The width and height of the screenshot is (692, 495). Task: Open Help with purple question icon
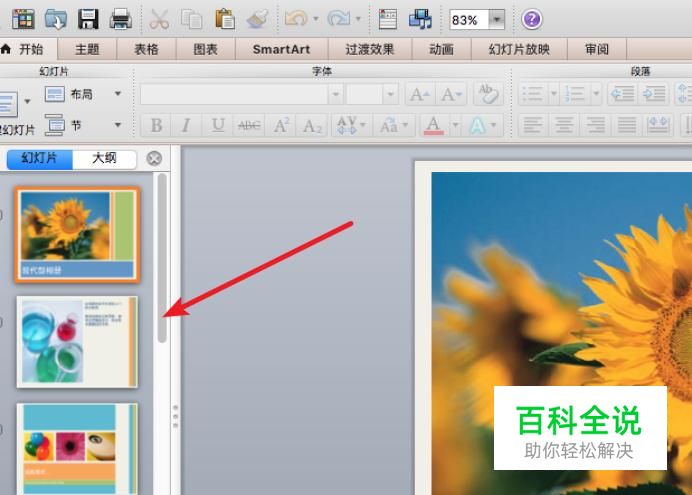[531, 19]
